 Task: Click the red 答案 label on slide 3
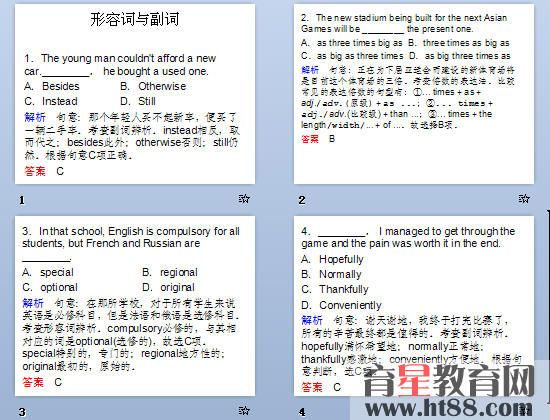(x=33, y=382)
